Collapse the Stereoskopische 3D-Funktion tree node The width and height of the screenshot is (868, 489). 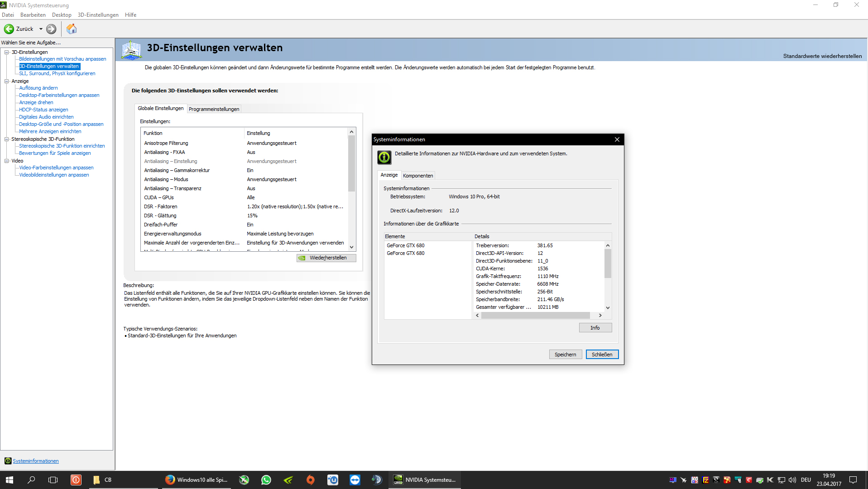[x=7, y=139]
